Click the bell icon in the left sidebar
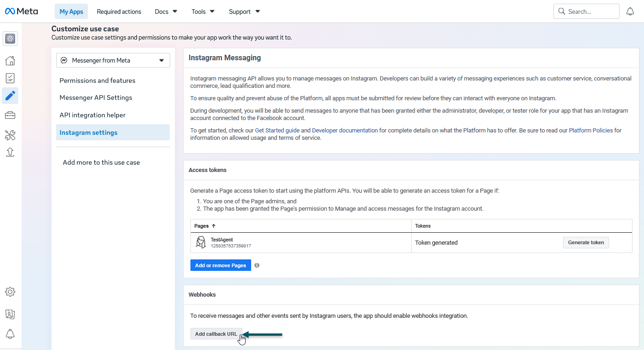This screenshot has height=350, width=644. pyautogui.click(x=10, y=334)
